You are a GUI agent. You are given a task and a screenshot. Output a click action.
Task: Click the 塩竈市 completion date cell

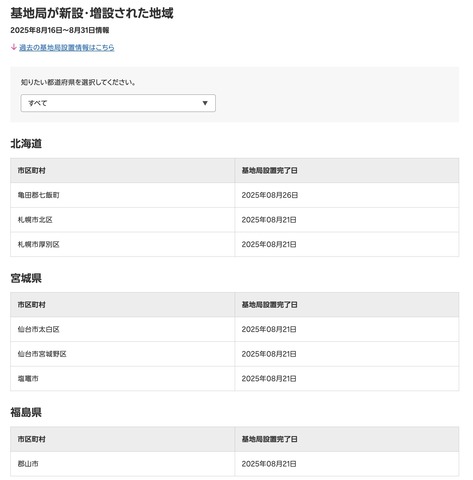[347, 379]
